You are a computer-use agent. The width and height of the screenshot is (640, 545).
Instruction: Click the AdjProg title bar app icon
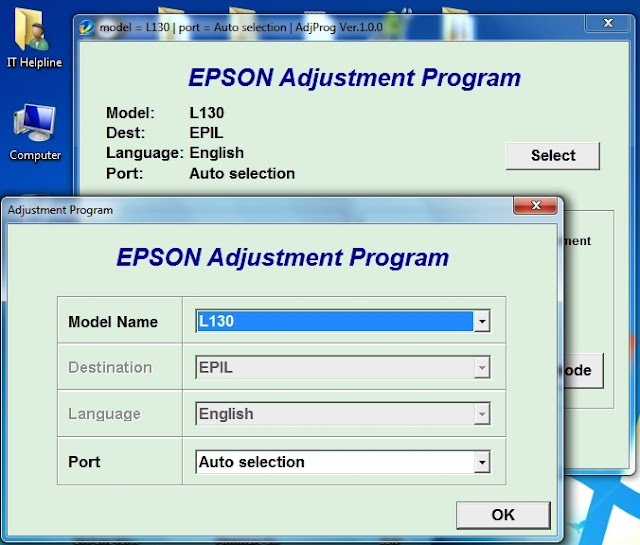click(x=87, y=27)
